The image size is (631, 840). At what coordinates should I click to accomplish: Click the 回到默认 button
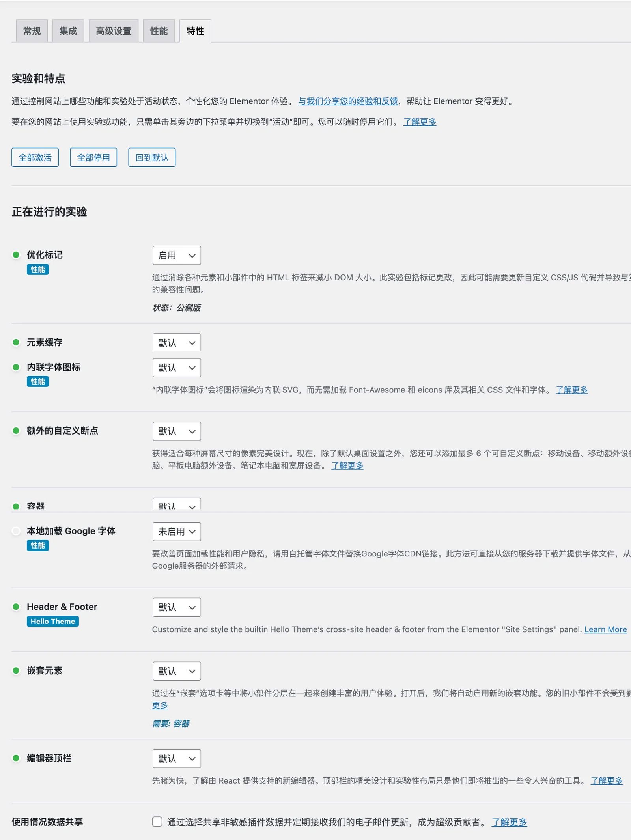pos(152,157)
